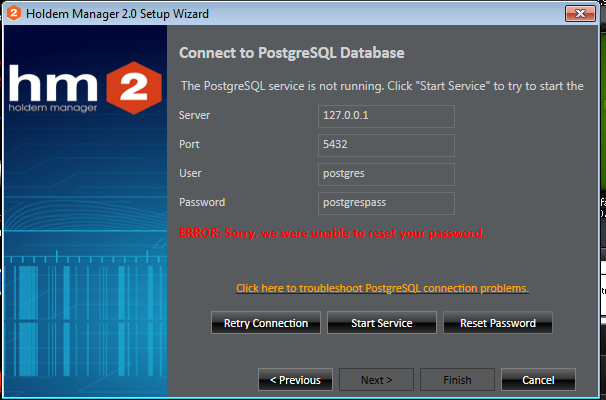
Task: Click the 'Connect to PostgreSQL Database' heading
Action: click(292, 53)
